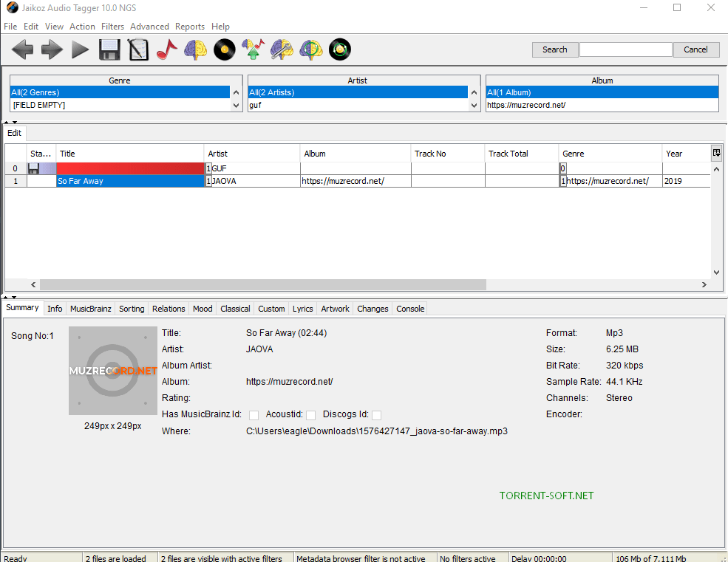728x562 pixels.
Task: Click the brain with wrench icon
Action: point(282,49)
